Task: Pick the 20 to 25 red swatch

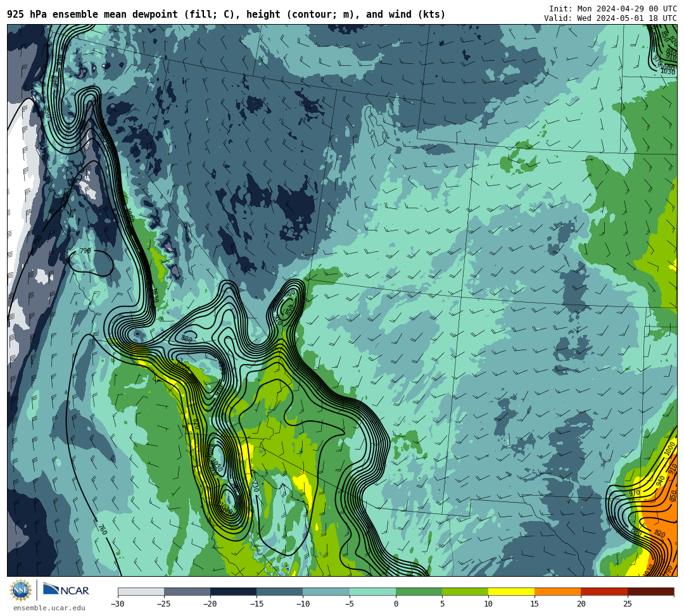Action: coord(604,591)
